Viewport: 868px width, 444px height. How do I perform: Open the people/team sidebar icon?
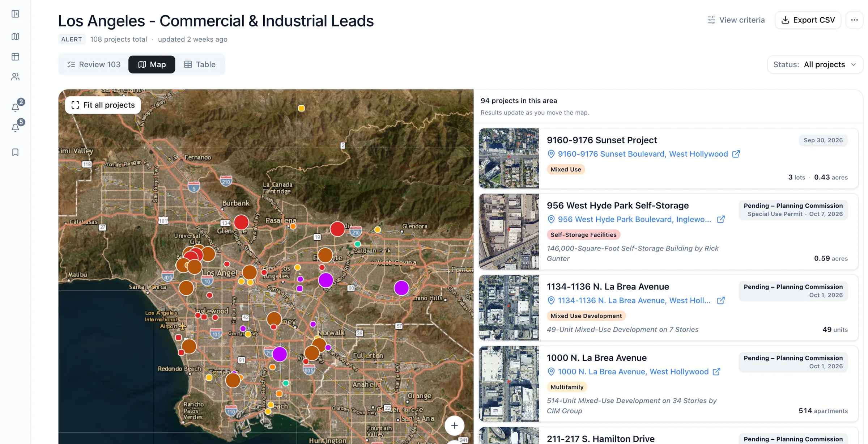coord(15,77)
